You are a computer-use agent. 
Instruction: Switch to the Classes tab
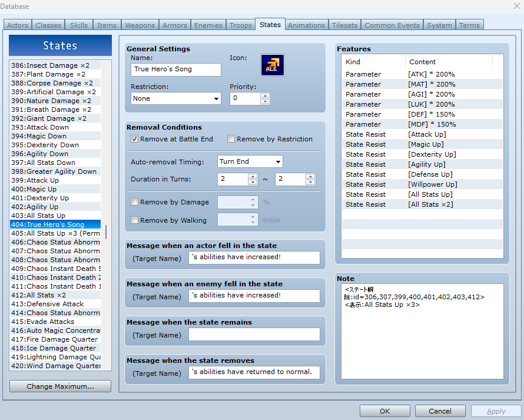(48, 25)
